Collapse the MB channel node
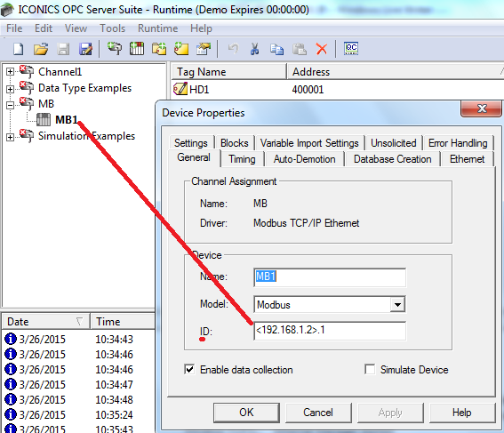504x433 pixels. click(11, 105)
